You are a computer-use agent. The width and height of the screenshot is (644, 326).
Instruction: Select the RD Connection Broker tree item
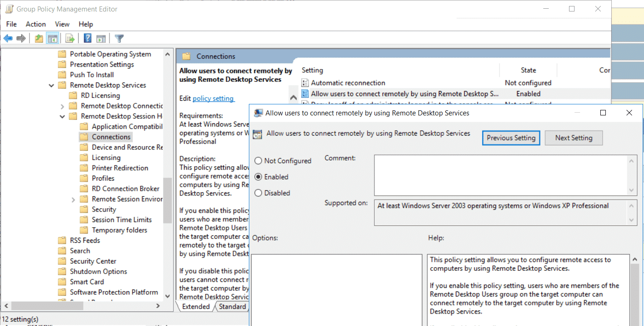pos(126,189)
